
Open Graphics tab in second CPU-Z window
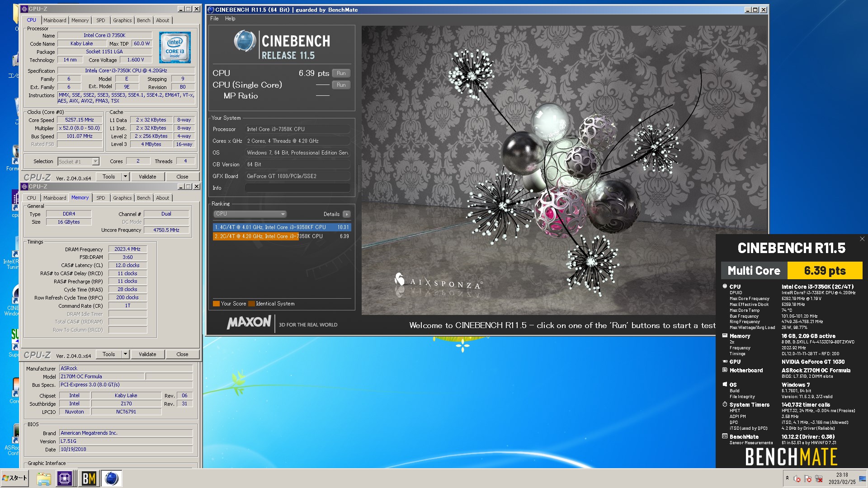pos(123,198)
